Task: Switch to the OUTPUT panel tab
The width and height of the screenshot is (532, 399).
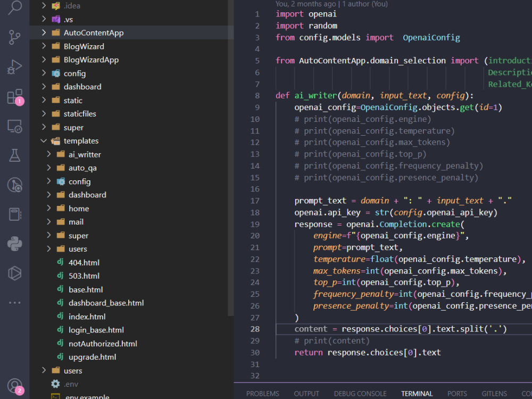Action: pyautogui.click(x=306, y=394)
